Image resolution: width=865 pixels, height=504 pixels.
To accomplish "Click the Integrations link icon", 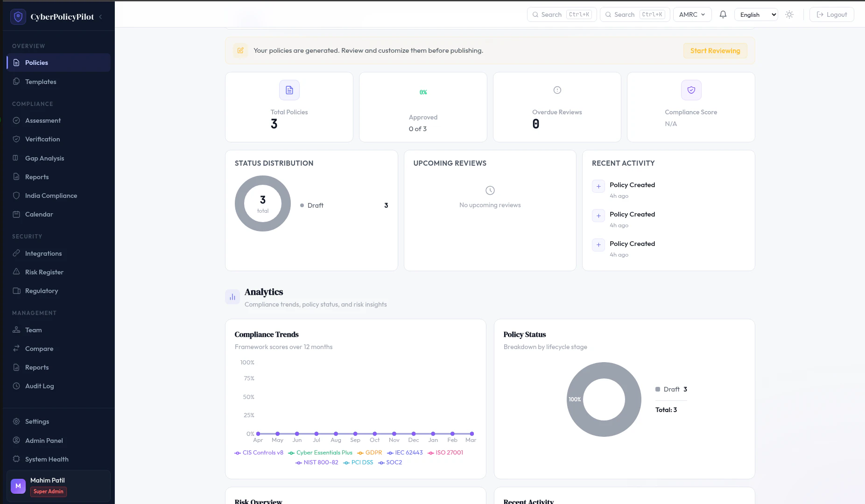I will click(x=16, y=253).
